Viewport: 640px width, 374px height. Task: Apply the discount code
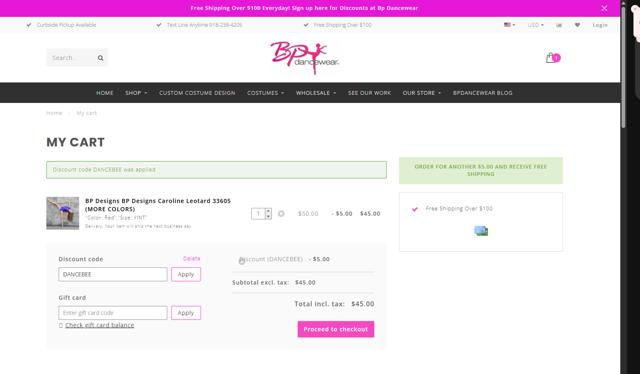coord(186,274)
